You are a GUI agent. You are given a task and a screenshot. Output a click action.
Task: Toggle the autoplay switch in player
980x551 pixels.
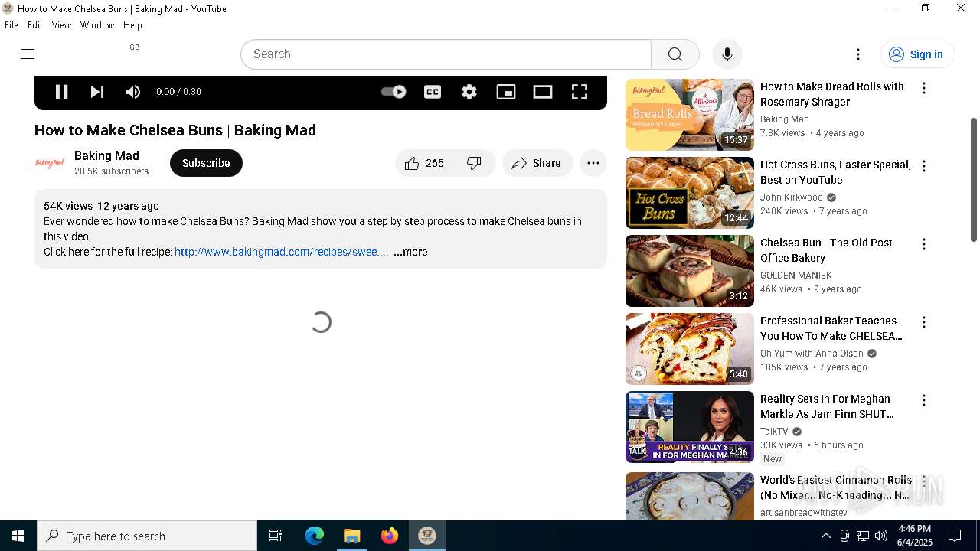pos(394,92)
